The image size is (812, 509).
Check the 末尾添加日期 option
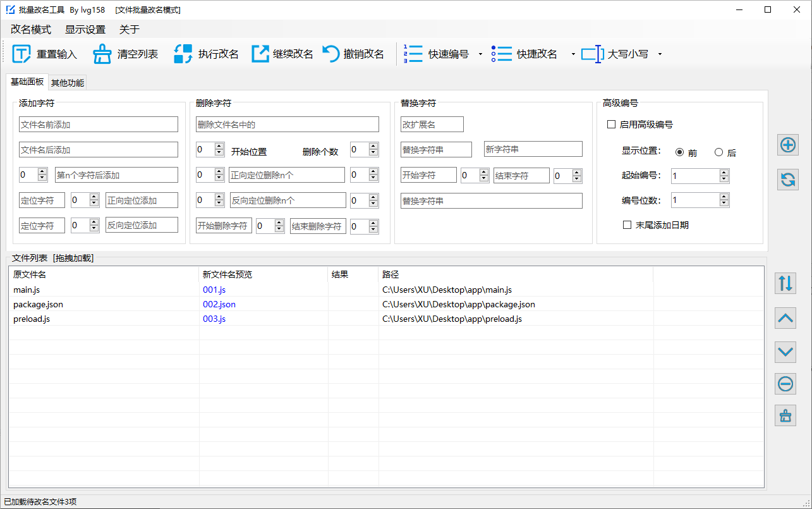point(627,224)
